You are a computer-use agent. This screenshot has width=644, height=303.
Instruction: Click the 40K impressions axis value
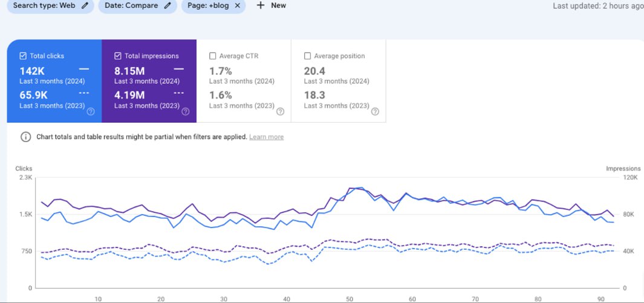(x=629, y=251)
